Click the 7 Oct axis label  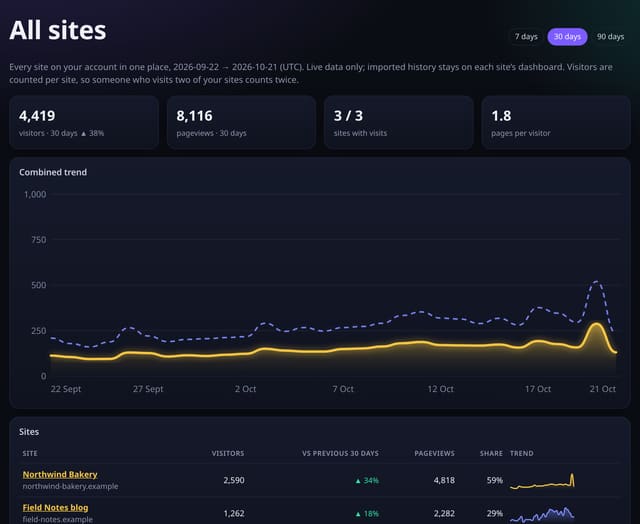pos(343,389)
